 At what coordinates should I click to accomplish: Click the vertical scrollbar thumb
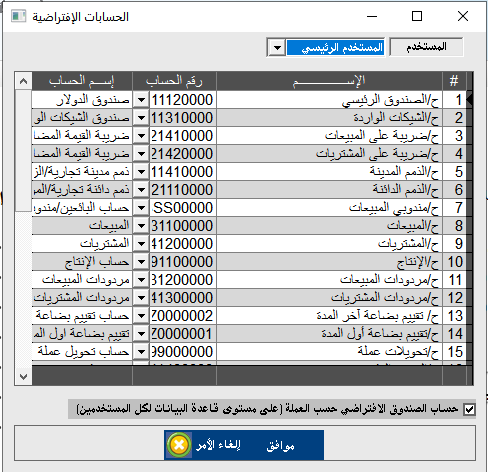click(x=23, y=151)
